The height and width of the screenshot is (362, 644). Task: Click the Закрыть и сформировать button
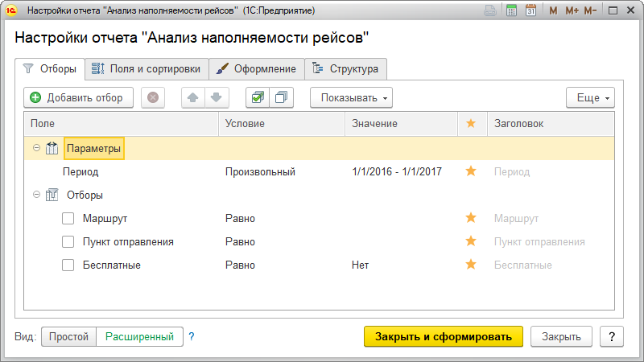point(444,336)
